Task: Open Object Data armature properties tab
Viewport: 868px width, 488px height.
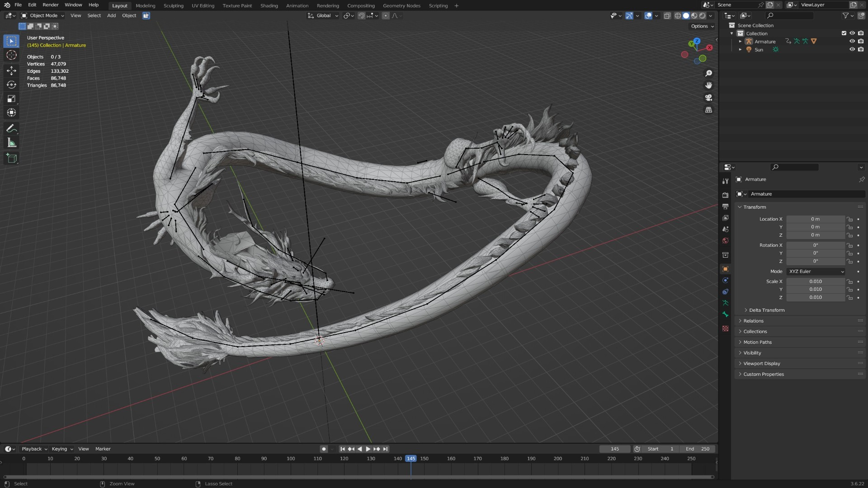Action: (x=725, y=303)
